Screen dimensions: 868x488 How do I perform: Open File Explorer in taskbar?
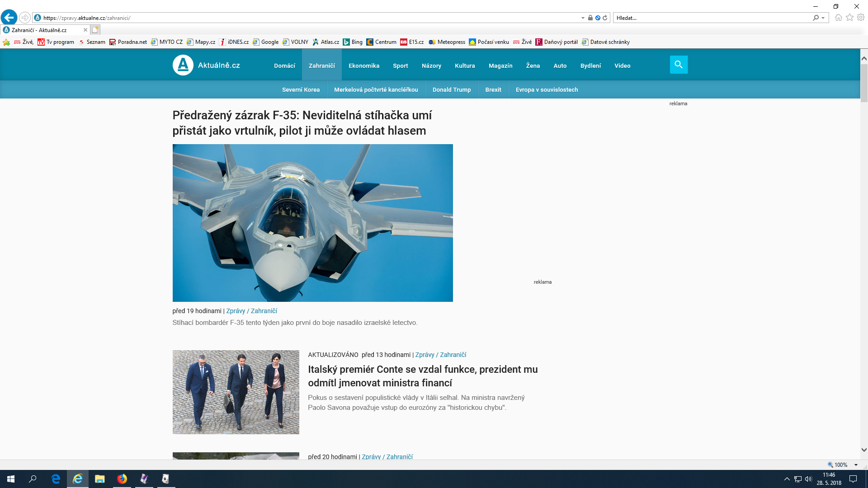99,479
